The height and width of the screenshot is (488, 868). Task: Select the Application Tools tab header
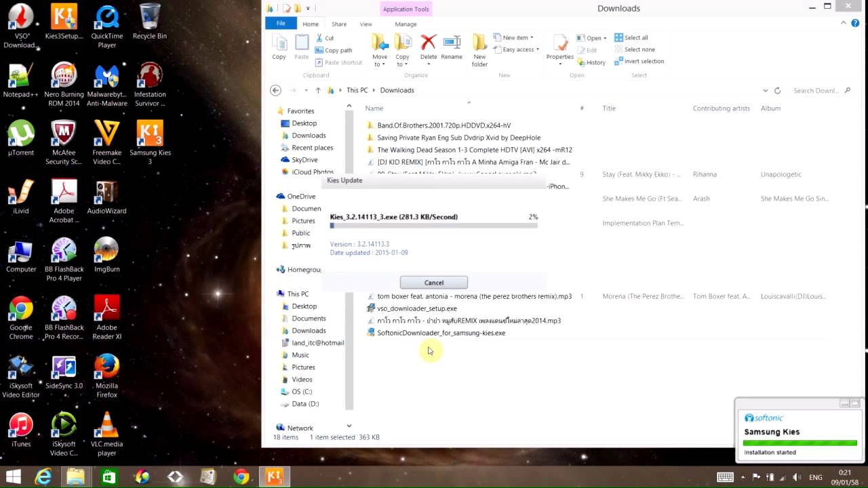[406, 9]
